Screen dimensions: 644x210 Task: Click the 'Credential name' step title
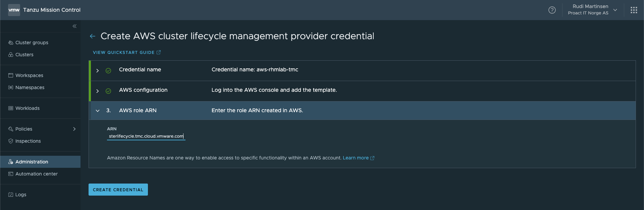[x=140, y=70]
